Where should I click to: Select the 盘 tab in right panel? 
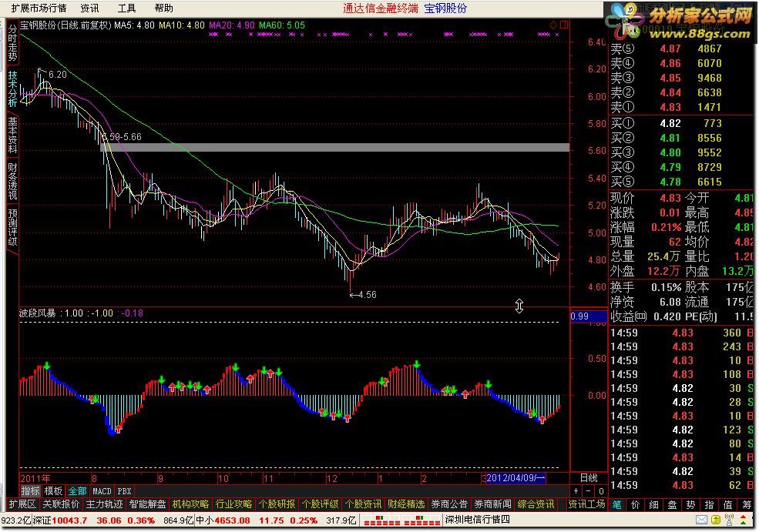pos(672,504)
